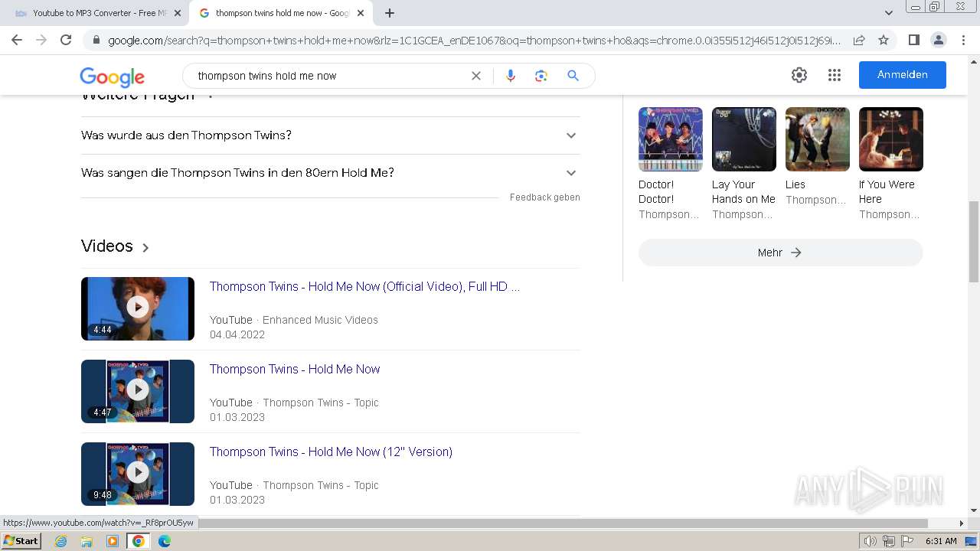Open a new browser tab
980x551 pixels.
tap(390, 13)
